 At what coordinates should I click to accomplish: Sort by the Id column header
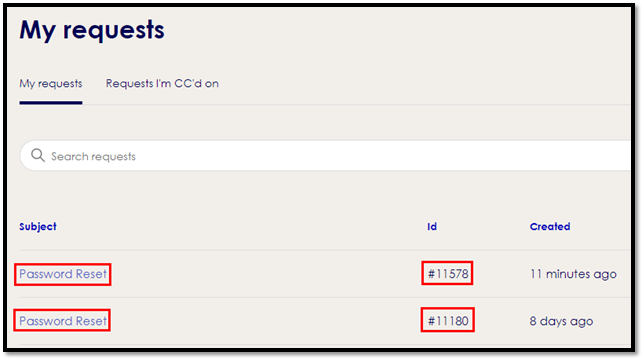432,227
